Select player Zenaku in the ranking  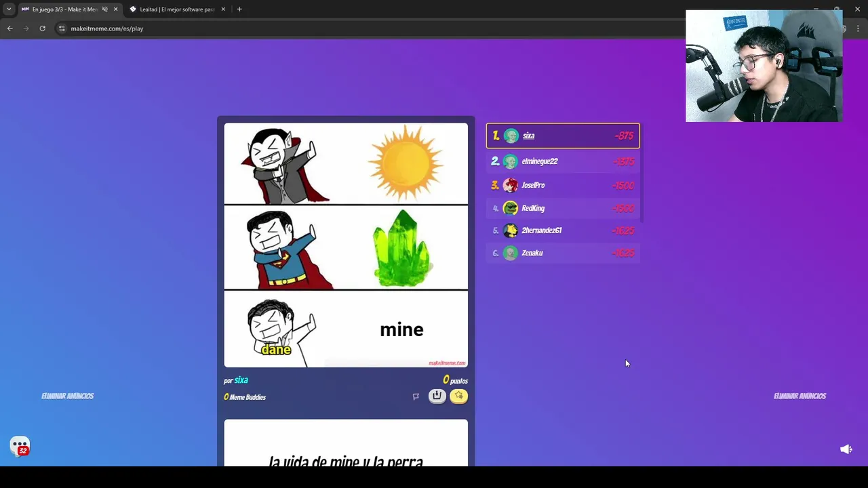pyautogui.click(x=563, y=253)
